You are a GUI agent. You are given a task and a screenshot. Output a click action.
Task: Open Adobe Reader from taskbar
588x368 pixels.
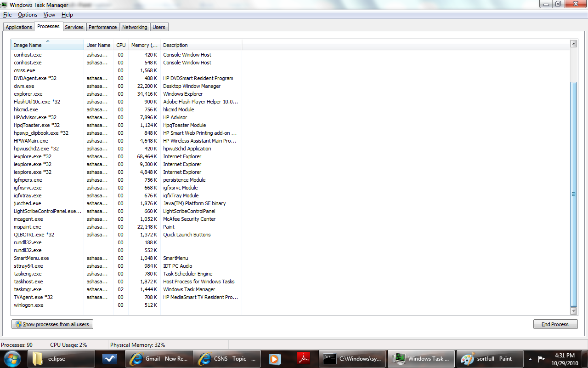[x=304, y=359]
